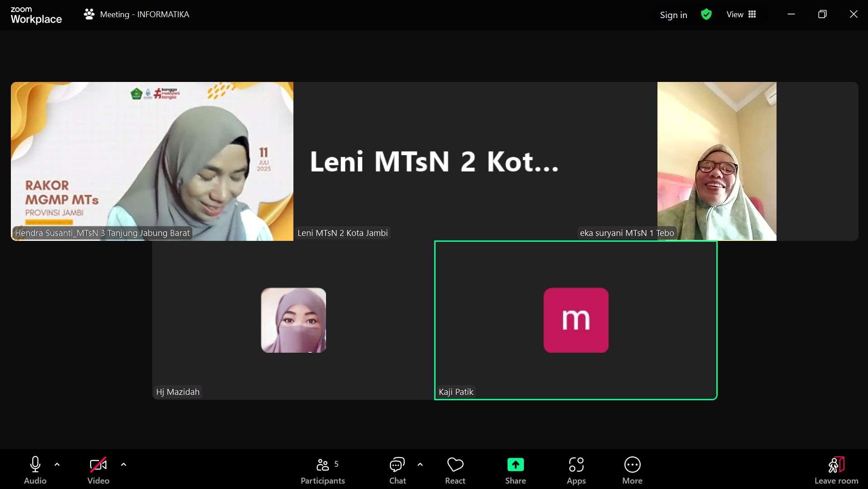
Task: Click the green encryption shield icon
Action: click(x=706, y=14)
